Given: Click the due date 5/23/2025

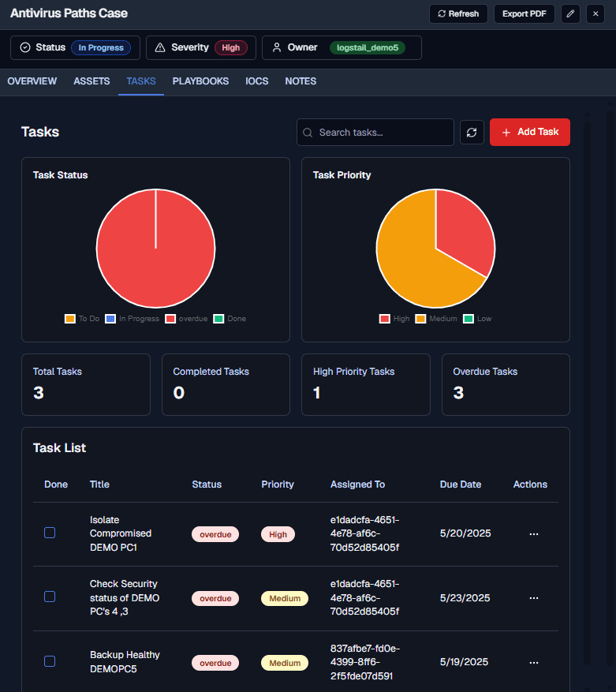Looking at the screenshot, I should pyautogui.click(x=465, y=597).
